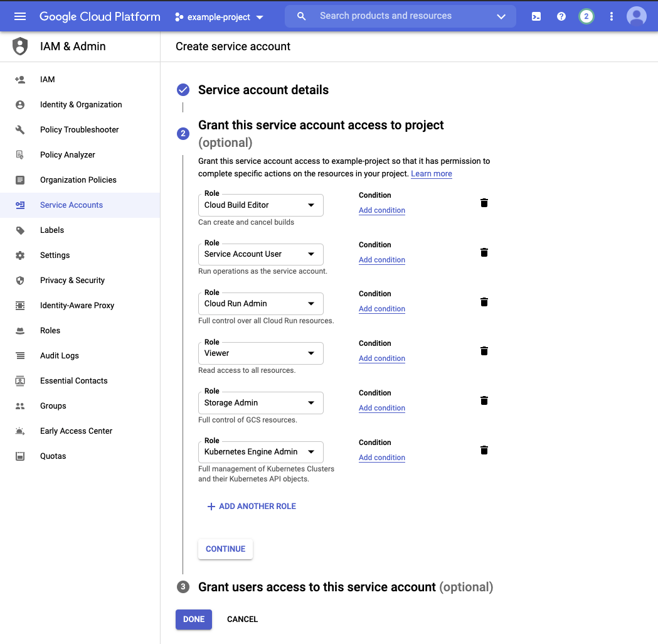This screenshot has height=644, width=658.
Task: Open the Cloud Build Editor role dropdown
Action: click(x=260, y=205)
